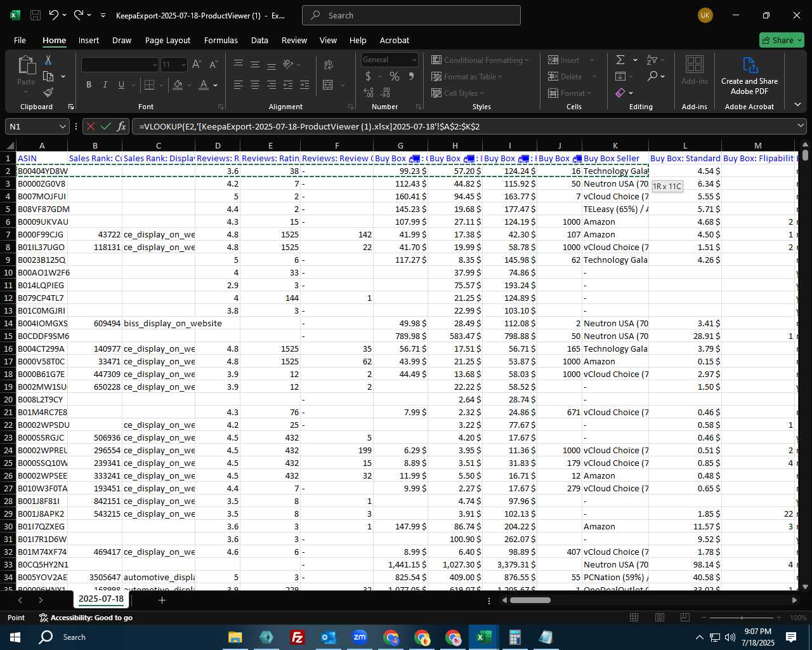812x650 pixels.
Task: Open the font name dropdown
Action: [154, 64]
